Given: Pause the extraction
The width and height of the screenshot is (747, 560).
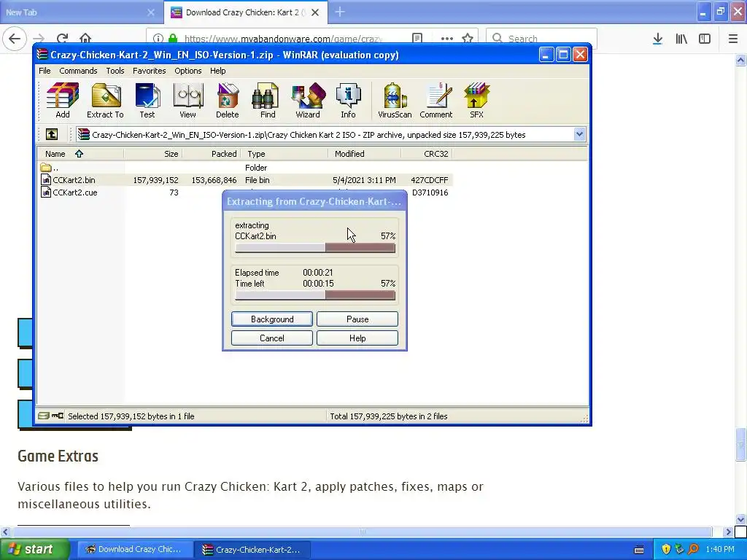Looking at the screenshot, I should pyautogui.click(x=357, y=319).
